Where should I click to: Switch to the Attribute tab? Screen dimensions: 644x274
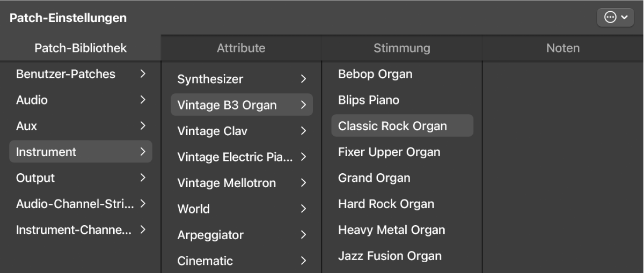[x=241, y=48]
